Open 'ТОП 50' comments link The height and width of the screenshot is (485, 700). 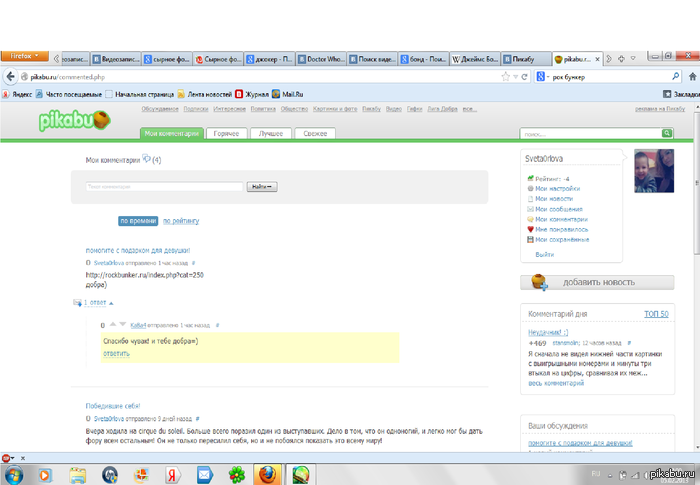point(656,314)
